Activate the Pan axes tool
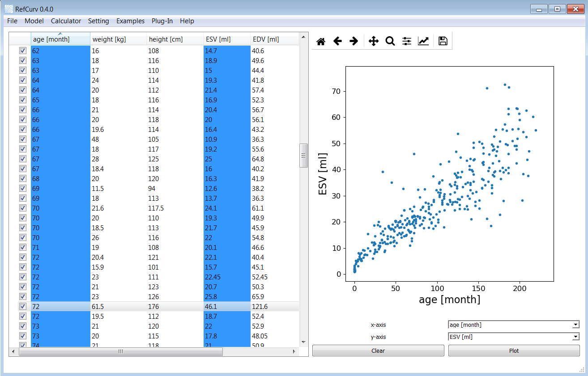This screenshot has width=588, height=376. point(374,42)
